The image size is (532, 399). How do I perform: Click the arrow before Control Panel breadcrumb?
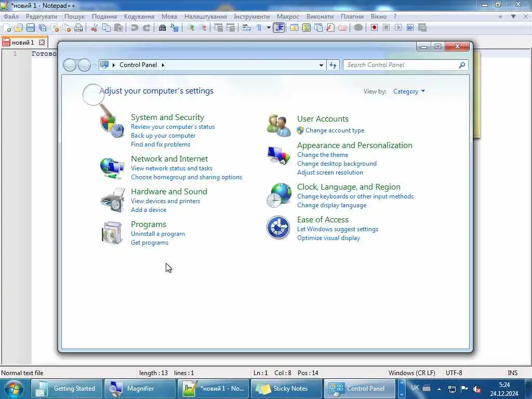pyautogui.click(x=114, y=65)
